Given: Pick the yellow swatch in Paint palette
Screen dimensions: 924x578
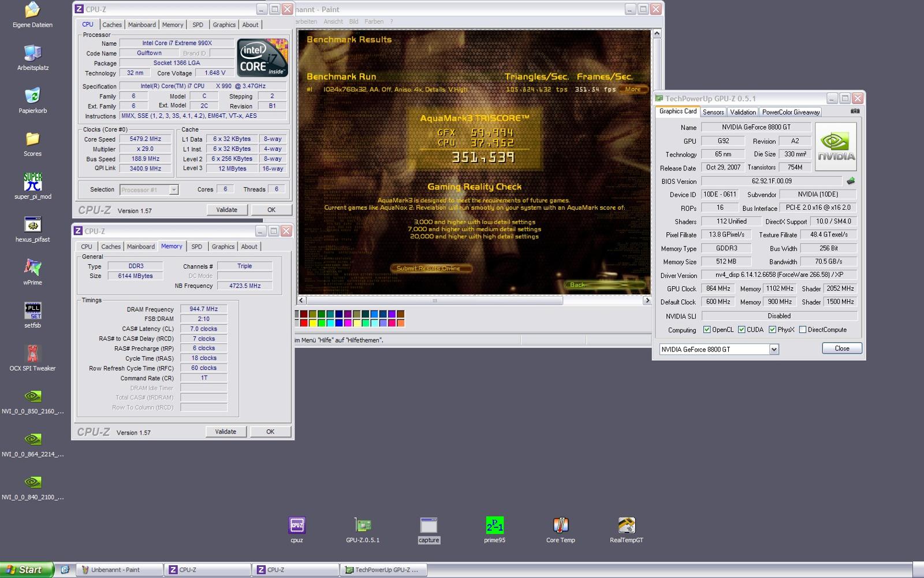Looking at the screenshot, I should coord(312,323).
